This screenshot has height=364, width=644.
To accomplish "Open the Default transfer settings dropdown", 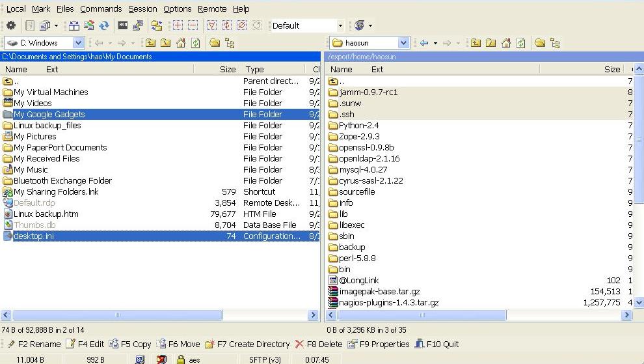I will point(340,25).
